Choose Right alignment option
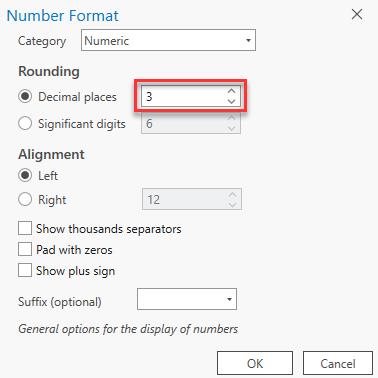The width and height of the screenshot is (378, 378). [25, 199]
